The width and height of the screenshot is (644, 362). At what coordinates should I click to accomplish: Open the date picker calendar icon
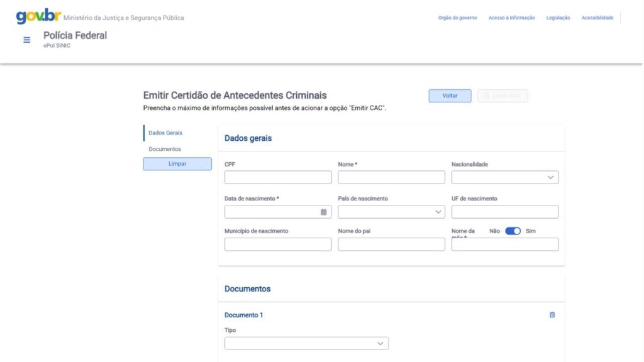(323, 212)
